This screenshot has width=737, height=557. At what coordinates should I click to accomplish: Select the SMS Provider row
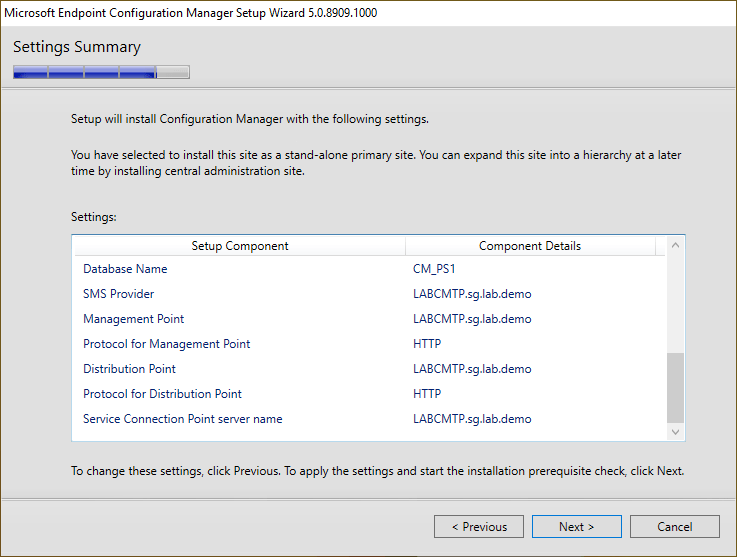click(x=119, y=294)
